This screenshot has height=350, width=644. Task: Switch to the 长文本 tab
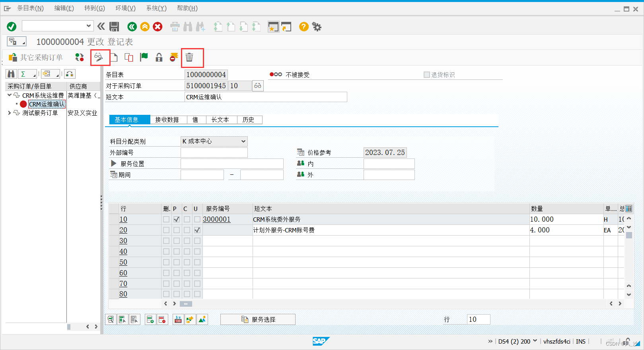pyautogui.click(x=222, y=120)
